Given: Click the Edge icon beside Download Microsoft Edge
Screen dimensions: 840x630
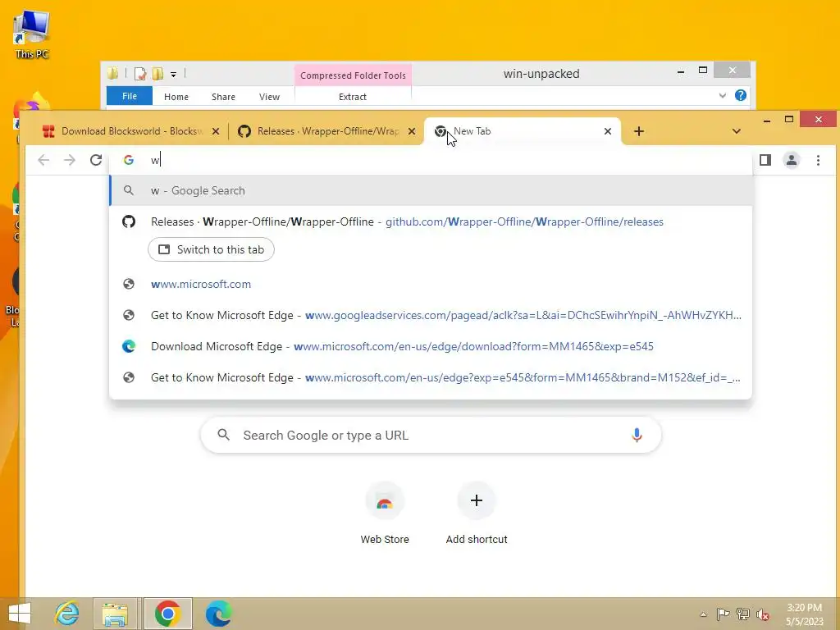Looking at the screenshot, I should pos(129,346).
